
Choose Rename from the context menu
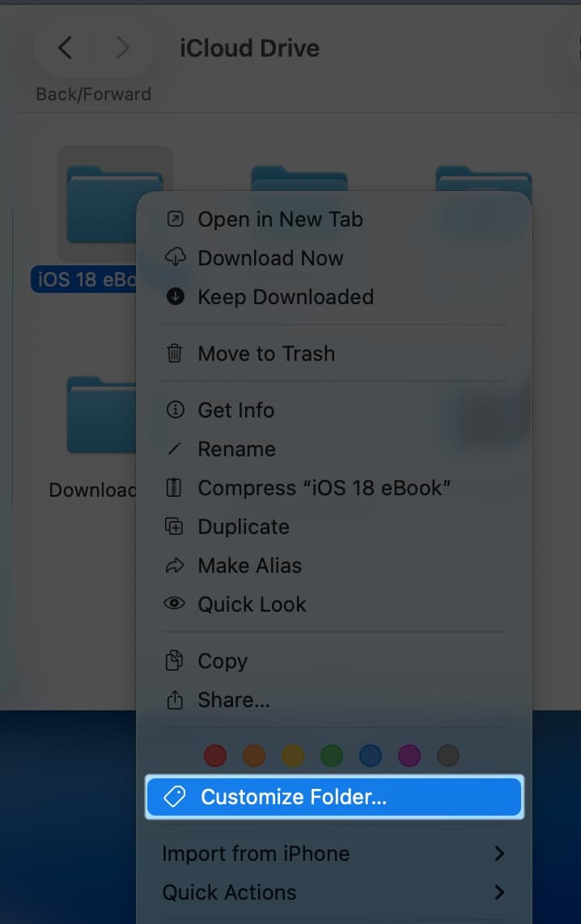[x=334, y=449]
